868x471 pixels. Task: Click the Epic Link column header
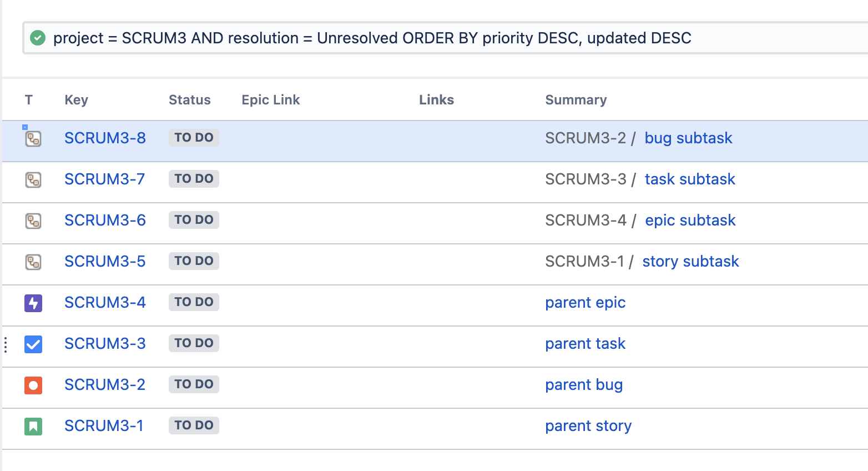click(x=270, y=100)
